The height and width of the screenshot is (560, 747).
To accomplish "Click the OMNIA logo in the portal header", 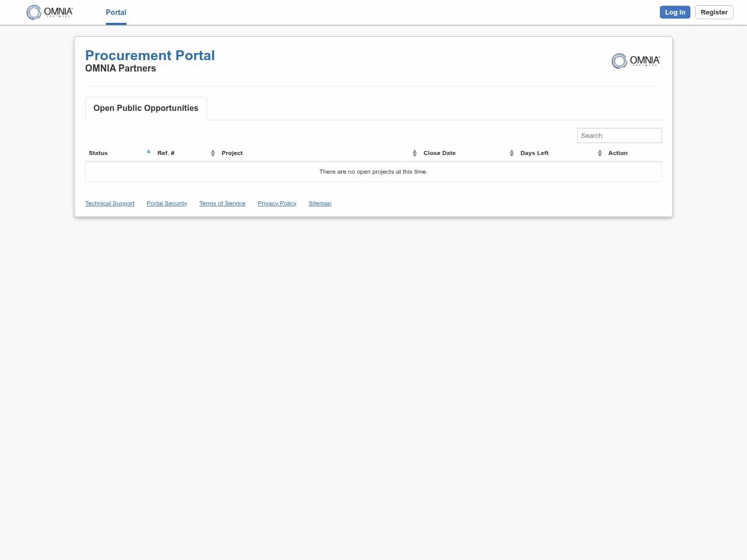I will tap(636, 61).
